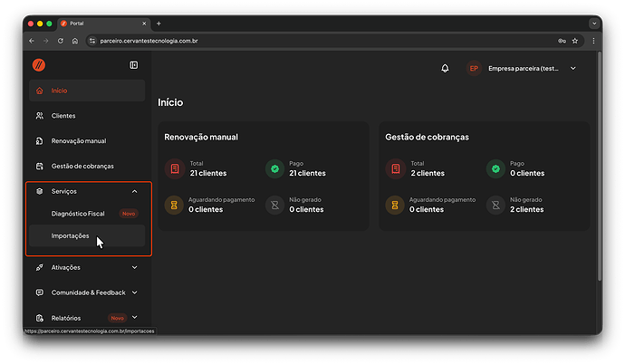
Task: Click the Chrome extensions menu icon
Action: click(x=594, y=41)
